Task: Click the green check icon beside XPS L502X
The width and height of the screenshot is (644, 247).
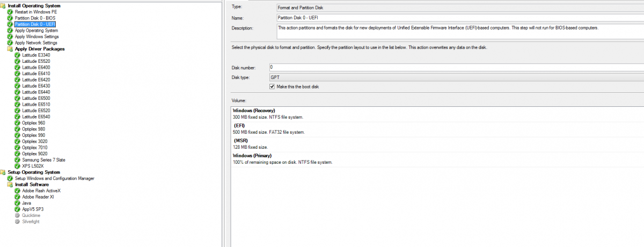Action: tap(17, 166)
